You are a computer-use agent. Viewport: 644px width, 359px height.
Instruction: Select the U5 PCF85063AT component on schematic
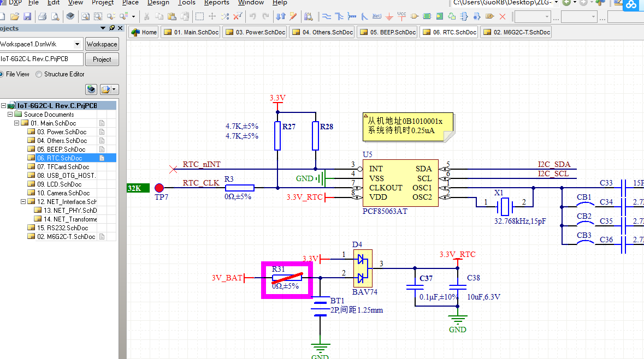coord(400,183)
